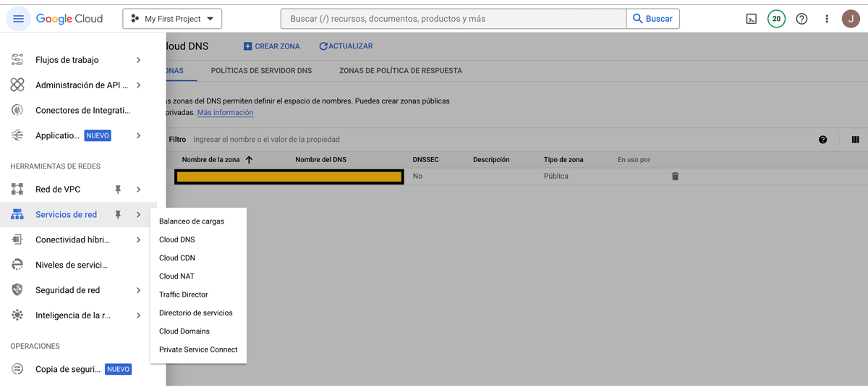Open column display options icon
This screenshot has width=868, height=390.
tap(855, 140)
